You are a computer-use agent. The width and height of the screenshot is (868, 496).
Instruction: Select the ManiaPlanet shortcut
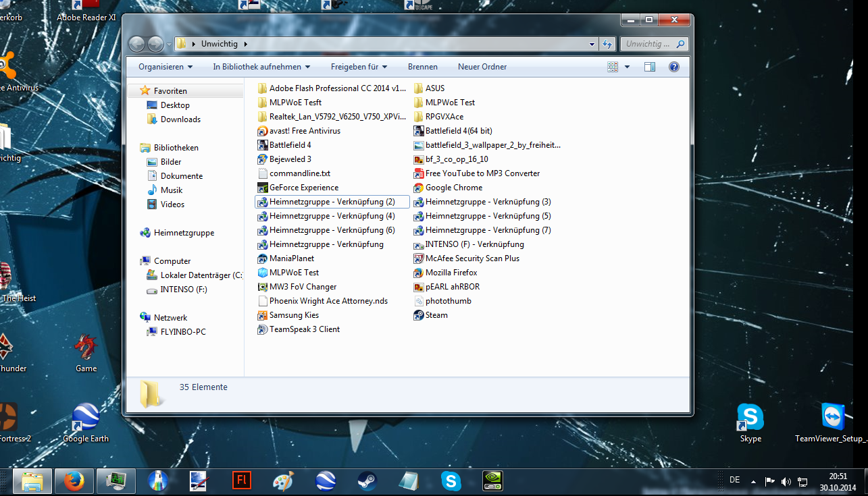[286, 258]
